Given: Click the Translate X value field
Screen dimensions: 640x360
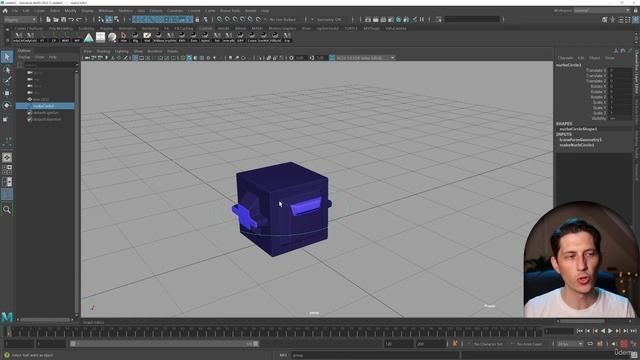Looking at the screenshot, I should point(620,70).
